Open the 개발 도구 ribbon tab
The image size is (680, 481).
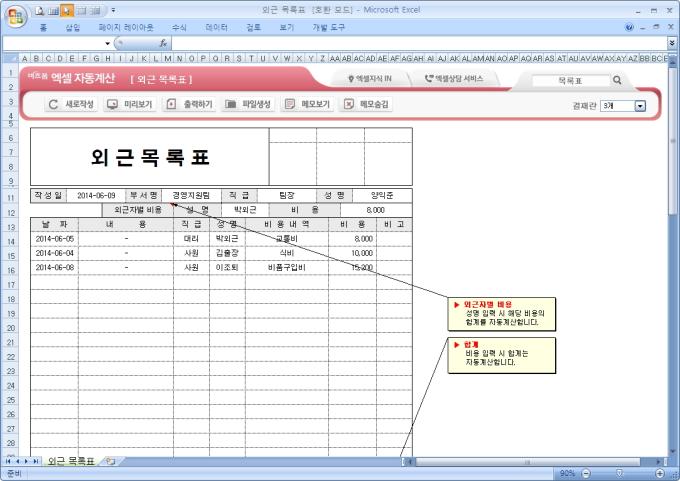[329, 27]
